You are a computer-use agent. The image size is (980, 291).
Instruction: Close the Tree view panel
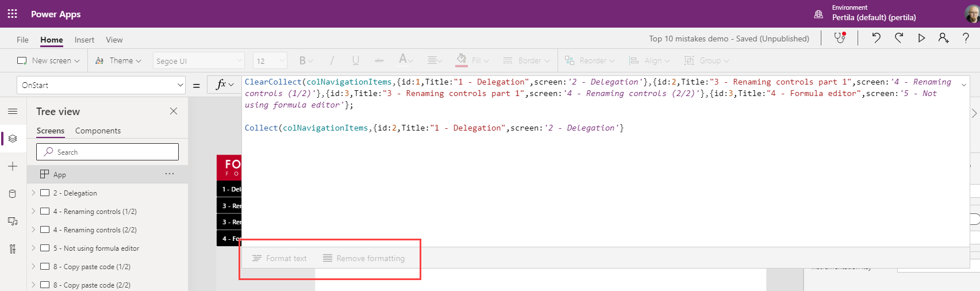pos(174,111)
